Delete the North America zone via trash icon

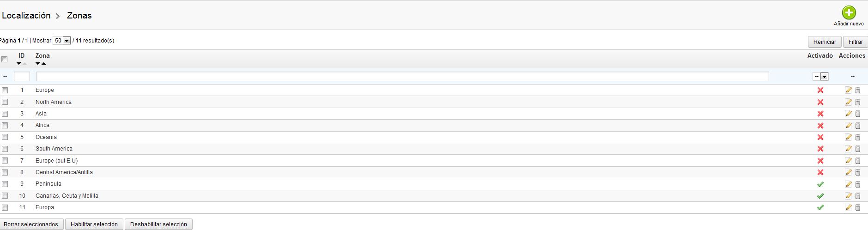click(x=858, y=102)
